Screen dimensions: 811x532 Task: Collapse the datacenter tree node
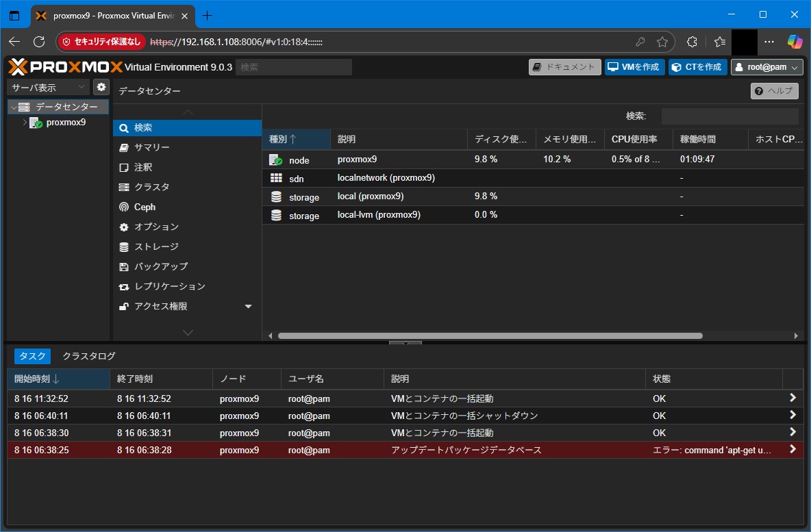(14, 107)
